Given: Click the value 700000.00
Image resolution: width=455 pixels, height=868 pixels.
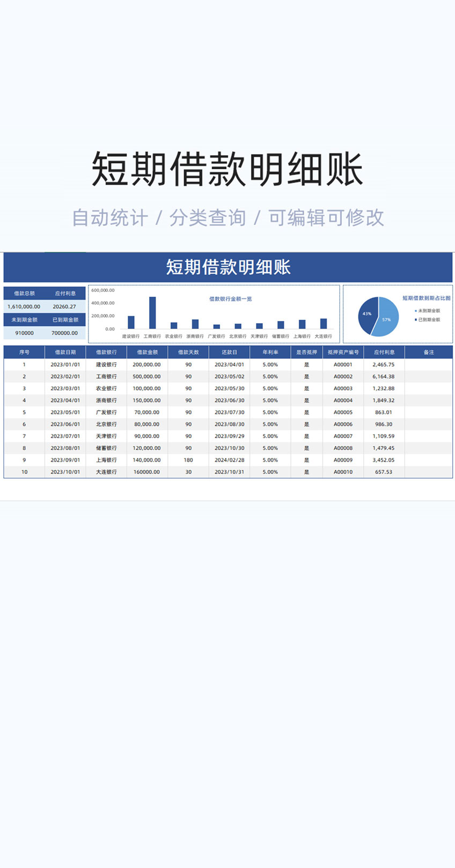Looking at the screenshot, I should 65,333.
